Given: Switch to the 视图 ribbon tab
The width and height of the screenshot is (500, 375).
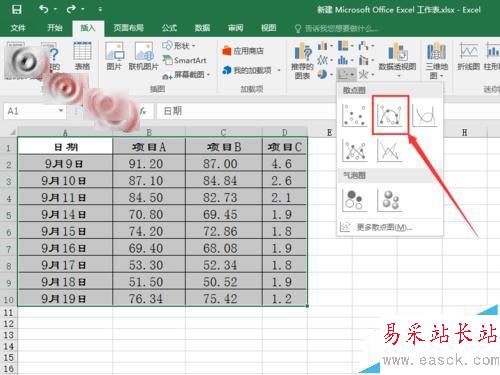Looking at the screenshot, I should pyautogui.click(x=269, y=28).
